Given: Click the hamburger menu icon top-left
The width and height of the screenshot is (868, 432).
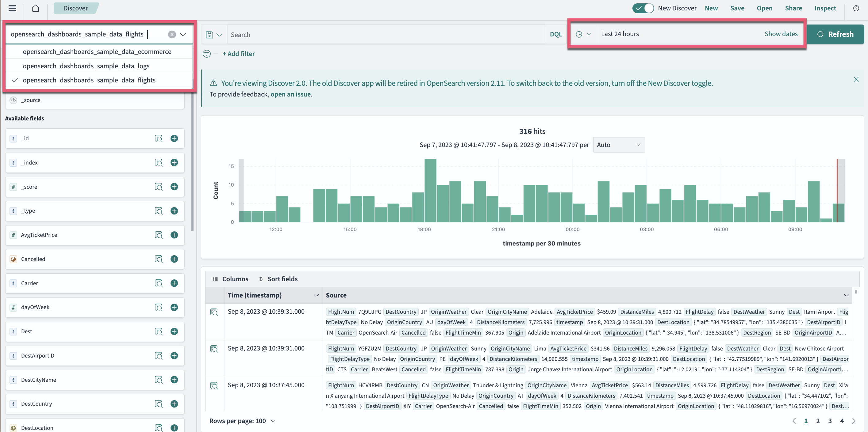Looking at the screenshot, I should pyautogui.click(x=13, y=8).
